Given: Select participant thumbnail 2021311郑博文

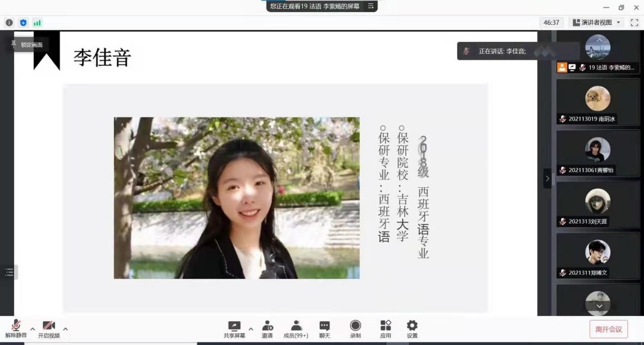Looking at the screenshot, I should pos(598,256).
